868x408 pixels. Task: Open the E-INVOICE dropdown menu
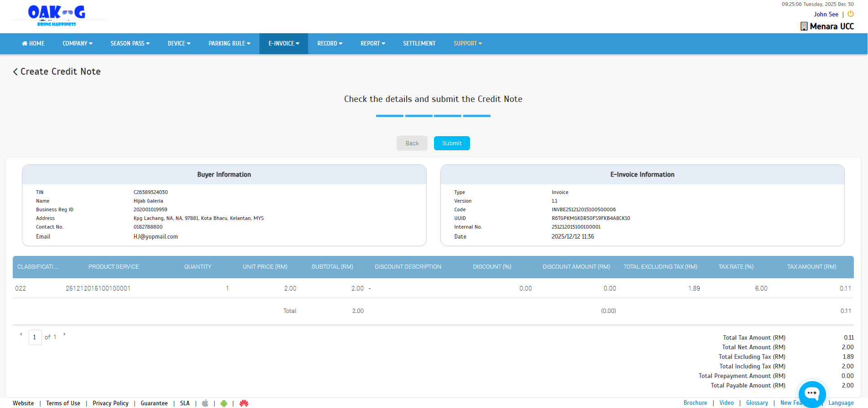284,44
